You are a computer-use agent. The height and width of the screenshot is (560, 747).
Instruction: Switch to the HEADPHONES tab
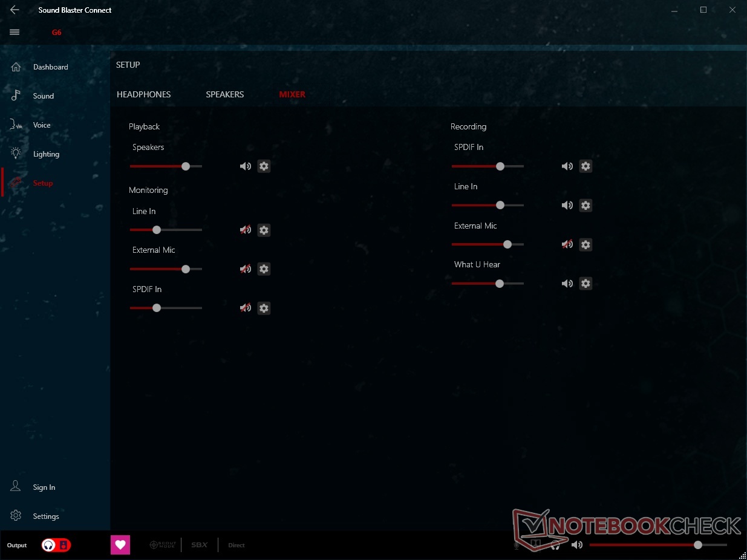click(x=144, y=94)
